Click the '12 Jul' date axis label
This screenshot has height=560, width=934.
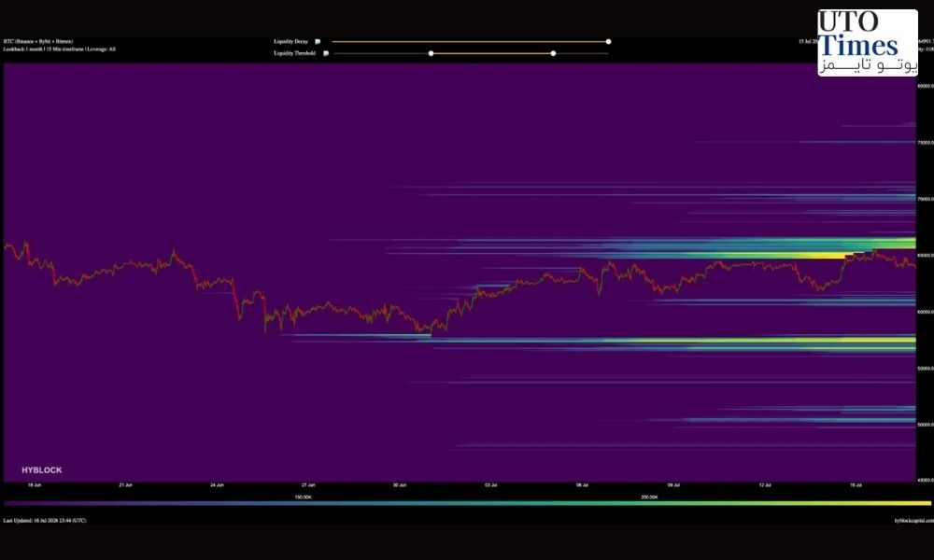click(x=765, y=485)
